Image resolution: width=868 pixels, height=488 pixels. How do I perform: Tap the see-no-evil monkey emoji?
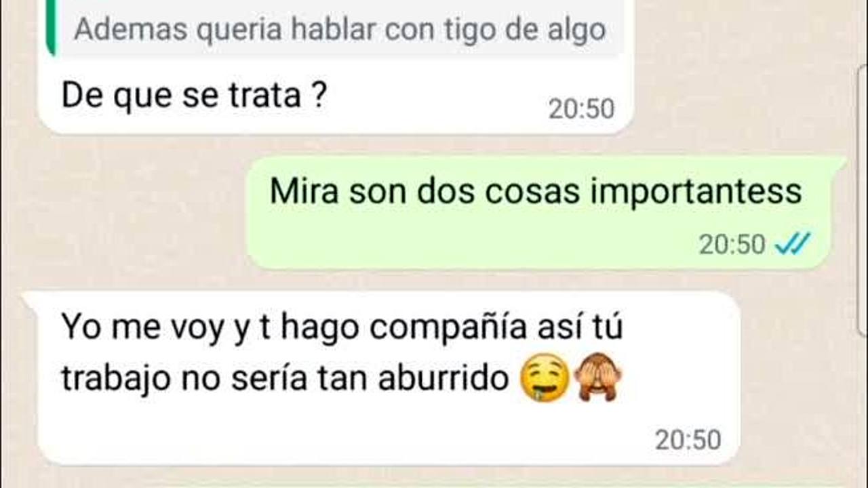597,380
